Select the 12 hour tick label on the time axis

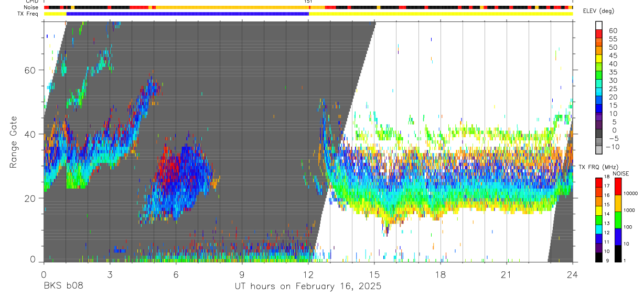(308, 275)
